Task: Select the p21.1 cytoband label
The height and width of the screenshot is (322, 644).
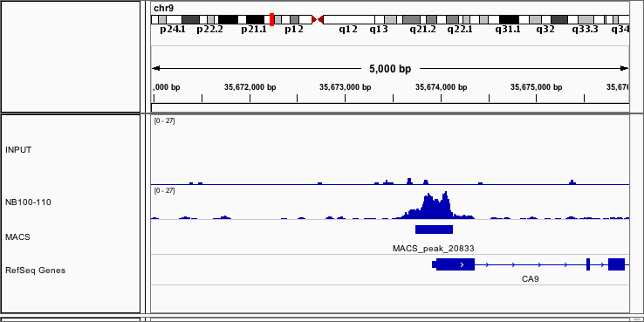Action: coord(254,30)
